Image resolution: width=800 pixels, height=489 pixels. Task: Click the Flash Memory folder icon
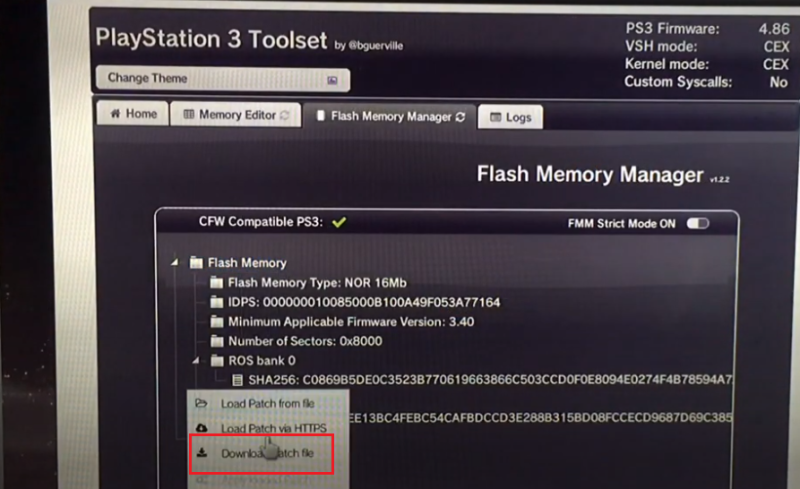[x=196, y=263]
